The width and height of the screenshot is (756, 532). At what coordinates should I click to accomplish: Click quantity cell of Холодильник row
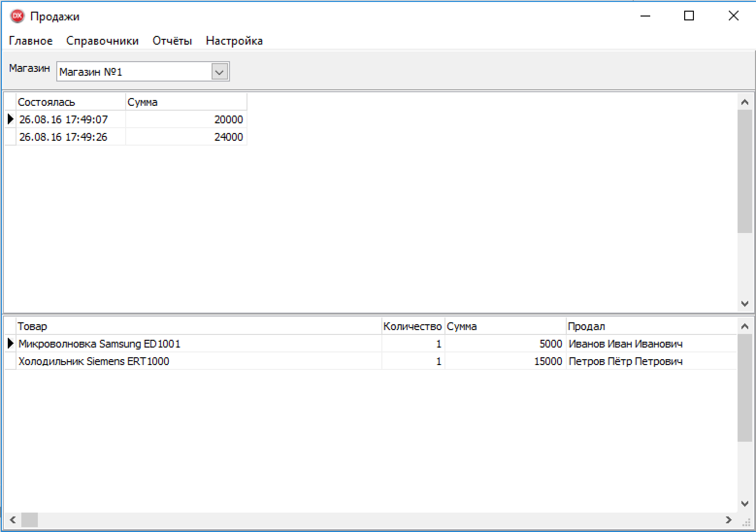413,361
